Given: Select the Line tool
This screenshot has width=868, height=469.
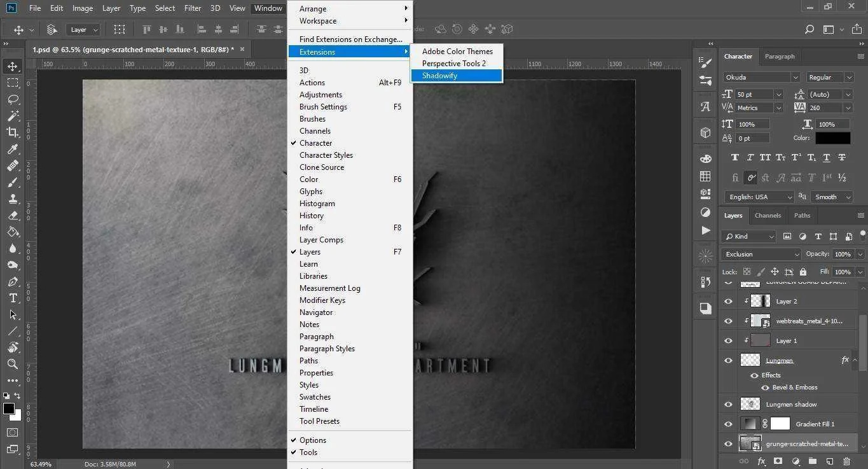Looking at the screenshot, I should [13, 331].
